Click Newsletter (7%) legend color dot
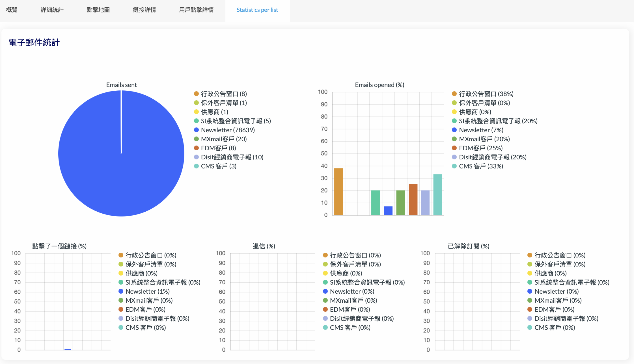 pos(454,130)
